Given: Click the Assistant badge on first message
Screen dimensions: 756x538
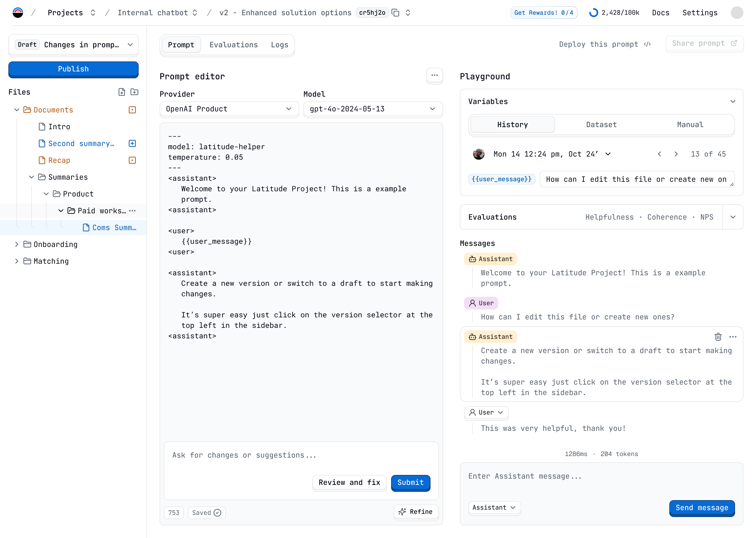Looking at the screenshot, I should tap(490, 259).
